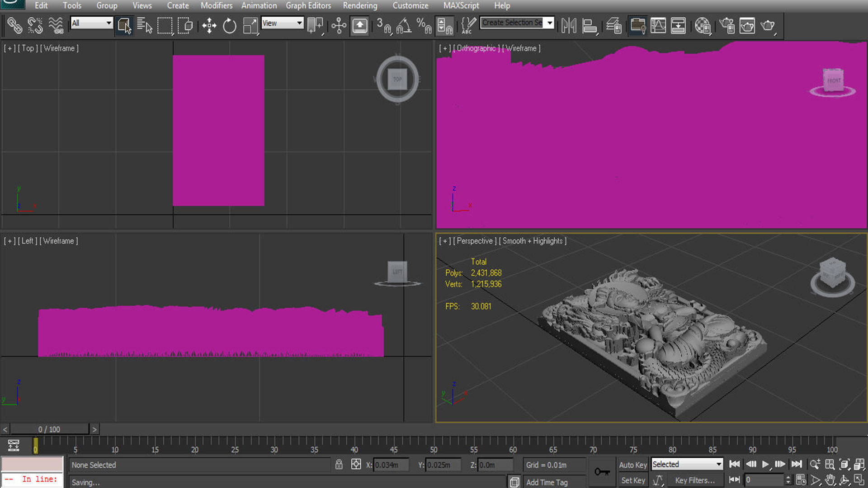This screenshot has width=868, height=488.
Task: Click the Select and Link chain icon
Action: (x=14, y=25)
